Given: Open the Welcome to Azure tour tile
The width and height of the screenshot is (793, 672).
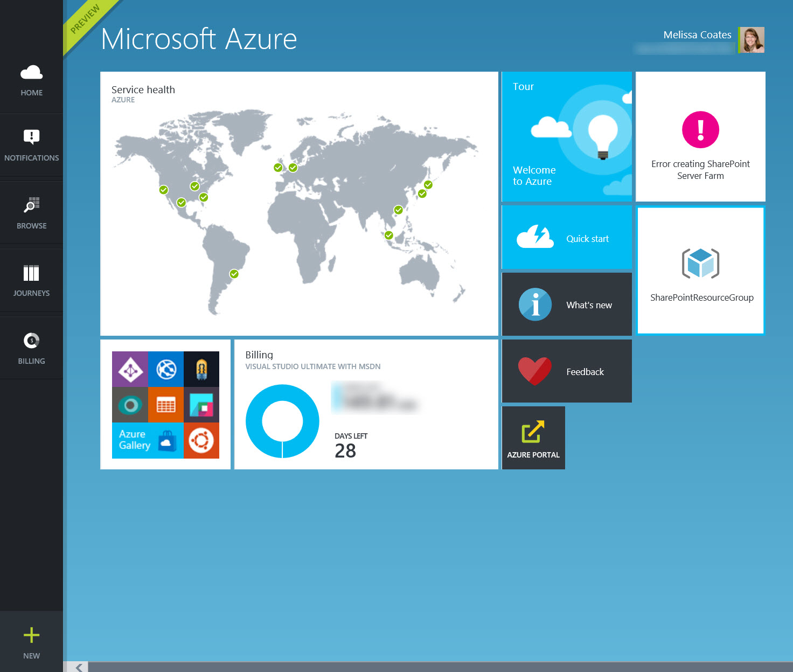Looking at the screenshot, I should coord(567,136).
